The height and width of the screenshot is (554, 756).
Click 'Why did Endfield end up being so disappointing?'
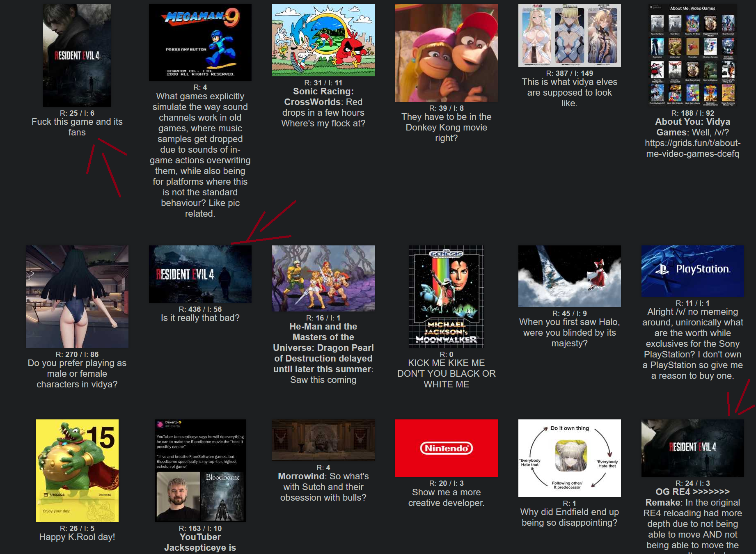pos(570,517)
